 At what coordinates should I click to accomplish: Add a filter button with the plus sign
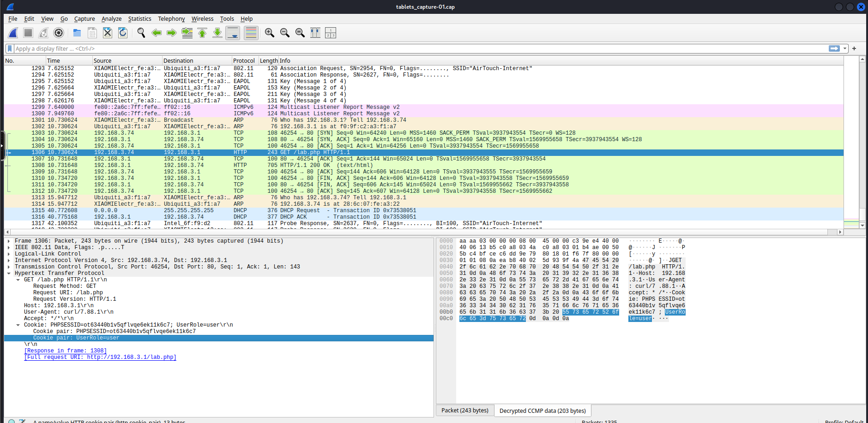tap(854, 48)
